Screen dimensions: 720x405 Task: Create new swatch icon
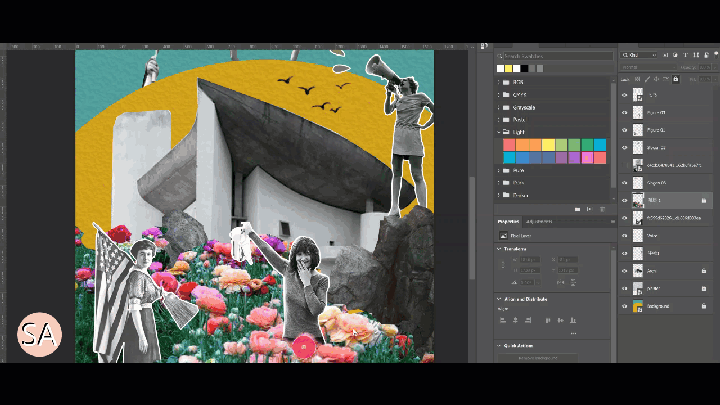tap(590, 209)
